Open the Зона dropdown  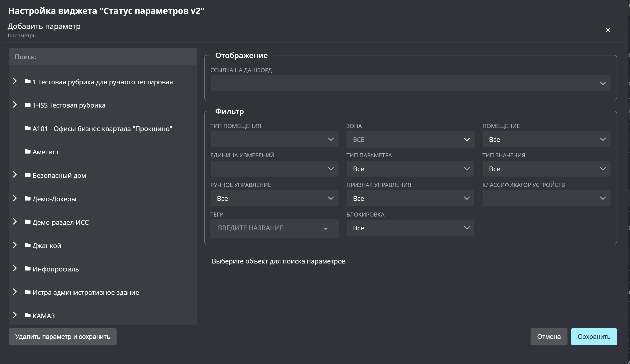click(x=410, y=139)
